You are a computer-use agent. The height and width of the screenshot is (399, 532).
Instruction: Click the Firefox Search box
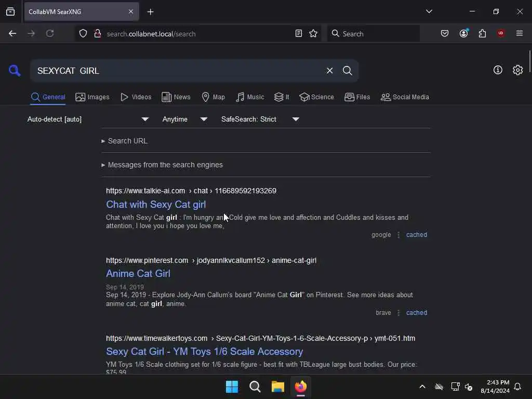click(373, 34)
